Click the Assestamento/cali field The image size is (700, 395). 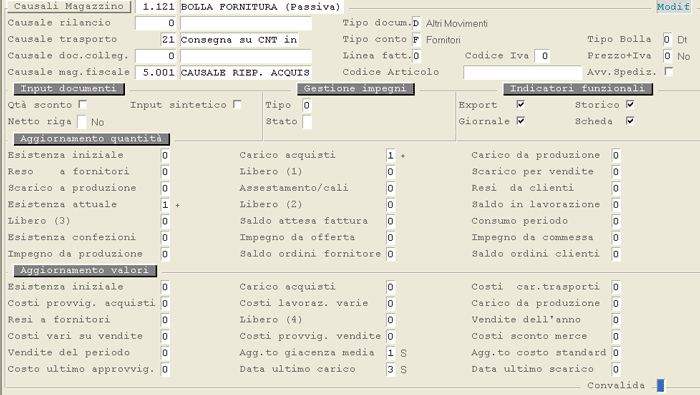391,188
